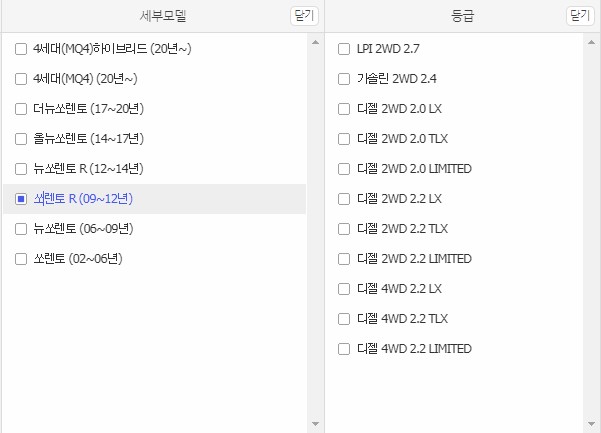Select 가솔린 2WD 2.4 grade checkbox
The image size is (601, 433).
[x=344, y=79]
